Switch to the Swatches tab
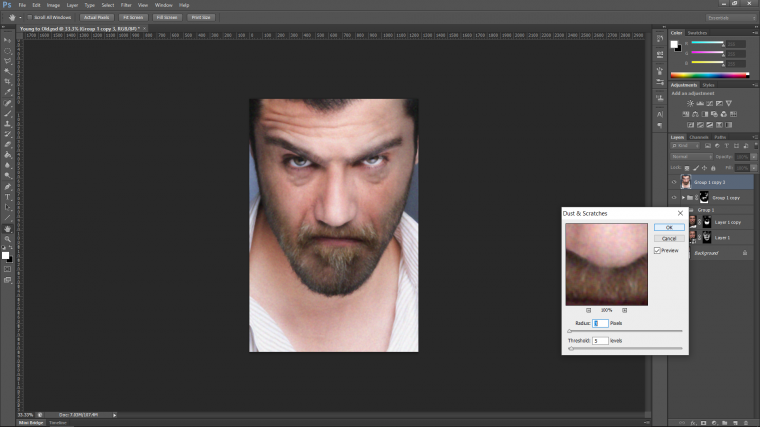760x427 pixels. [697, 33]
